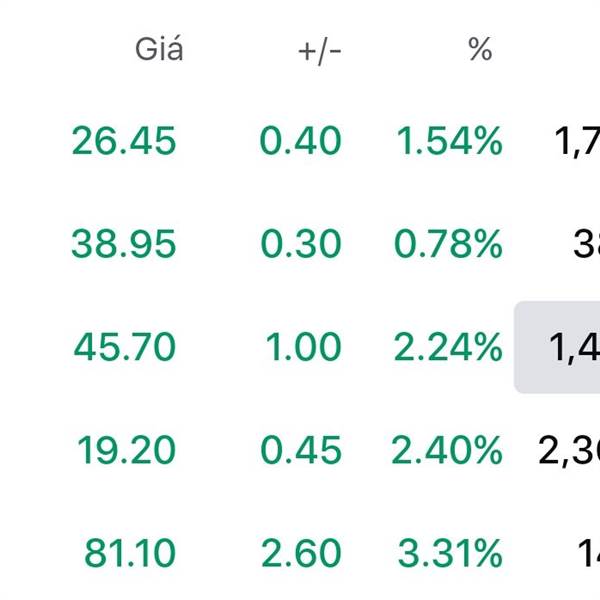Sort by the % column header

[x=480, y=50]
